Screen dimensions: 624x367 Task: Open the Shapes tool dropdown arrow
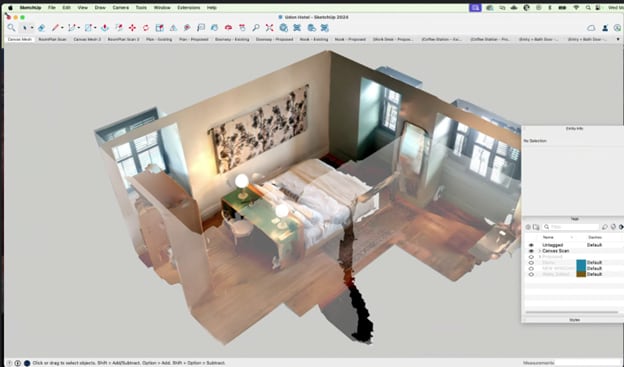click(95, 28)
